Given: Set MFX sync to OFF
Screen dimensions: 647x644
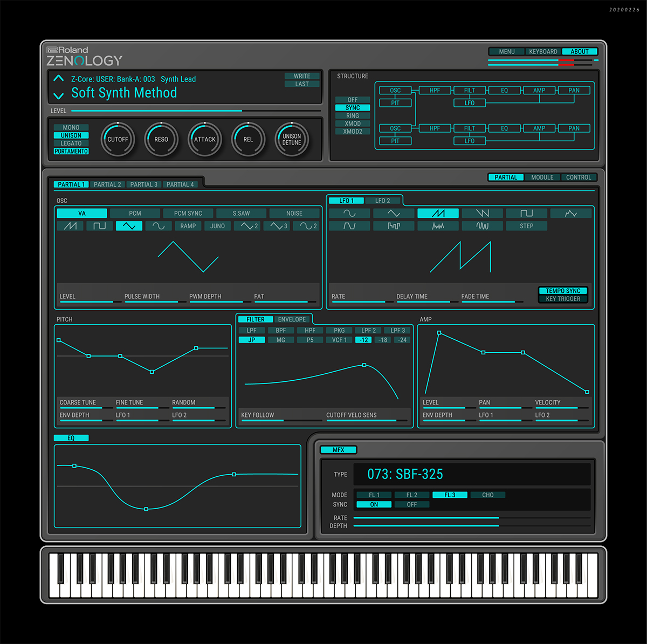Looking at the screenshot, I should click(x=412, y=505).
